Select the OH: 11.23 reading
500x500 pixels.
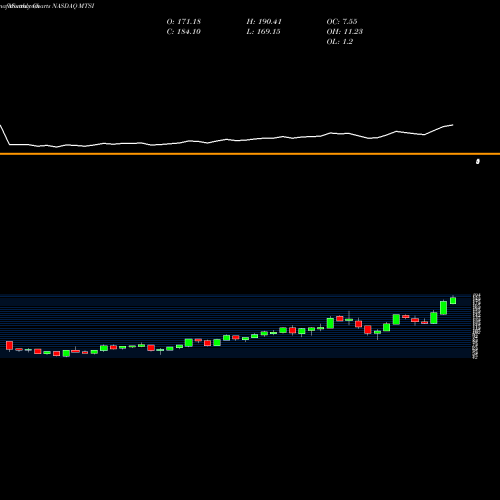click(x=345, y=32)
